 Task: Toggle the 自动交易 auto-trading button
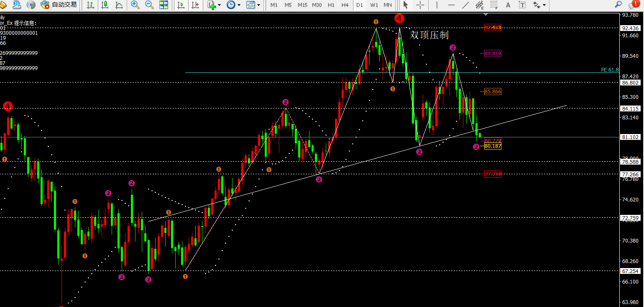59,5
